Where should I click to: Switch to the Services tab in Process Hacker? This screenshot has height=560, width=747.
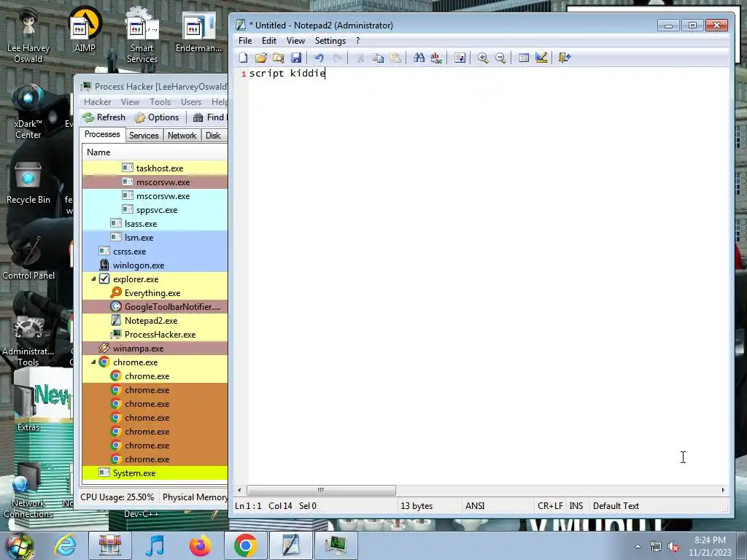click(x=144, y=136)
